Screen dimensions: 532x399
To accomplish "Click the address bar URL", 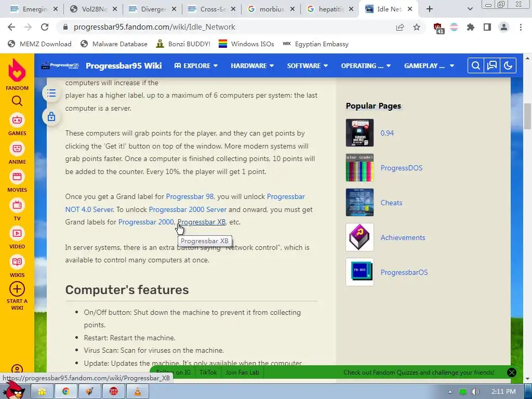I will (x=154, y=27).
